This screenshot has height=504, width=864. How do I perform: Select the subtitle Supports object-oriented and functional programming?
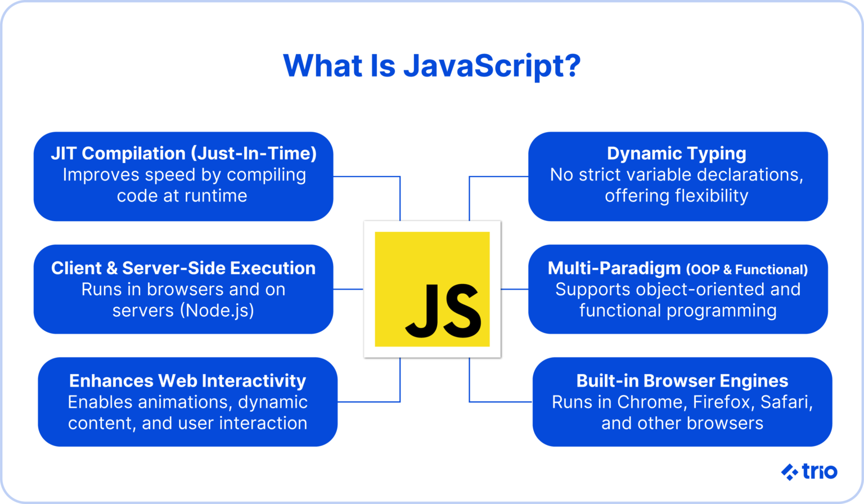[677, 300]
